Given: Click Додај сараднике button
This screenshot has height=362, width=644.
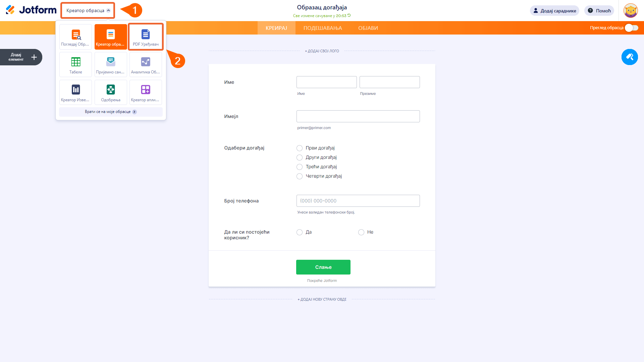Looking at the screenshot, I should coord(554,11).
